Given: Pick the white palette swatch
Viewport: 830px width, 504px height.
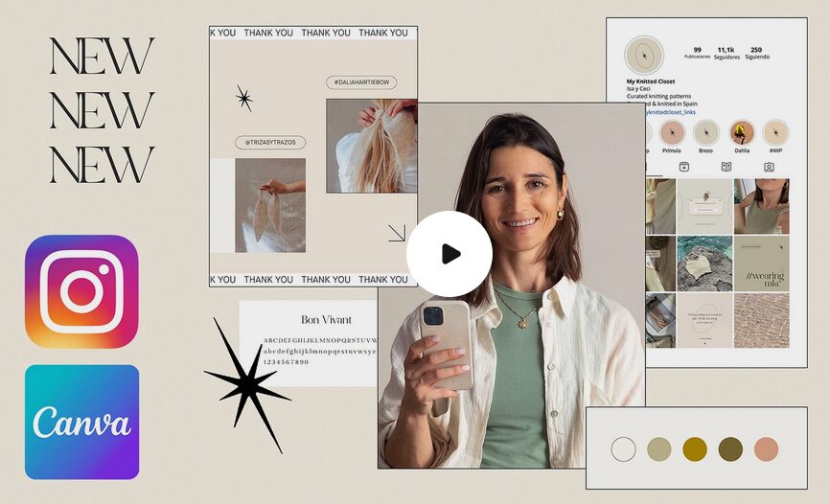Looking at the screenshot, I should coord(624,449).
